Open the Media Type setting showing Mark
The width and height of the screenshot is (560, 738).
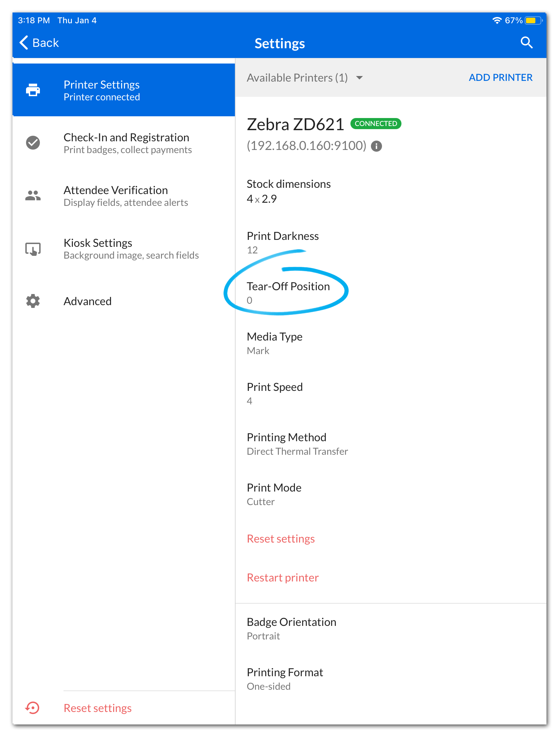274,343
